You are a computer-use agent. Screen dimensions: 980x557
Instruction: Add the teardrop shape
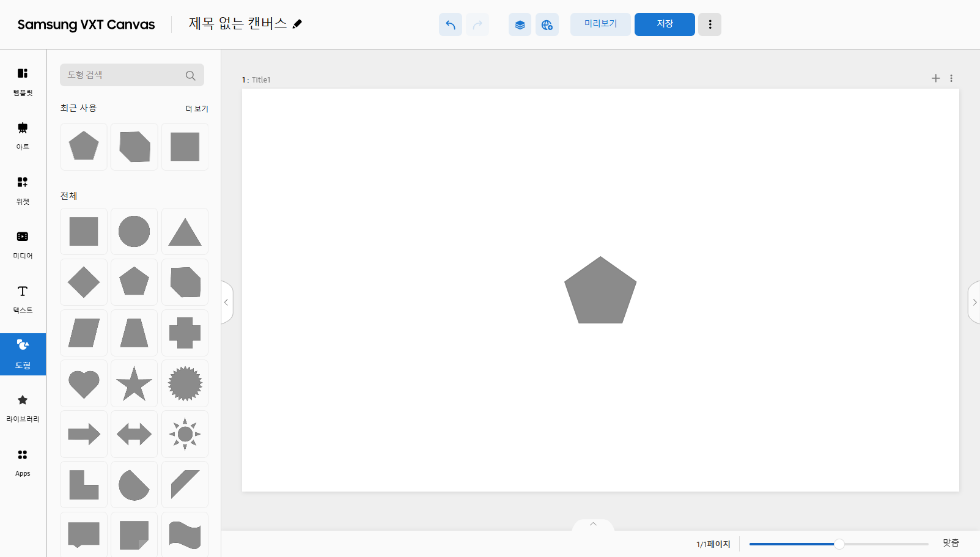tap(134, 485)
